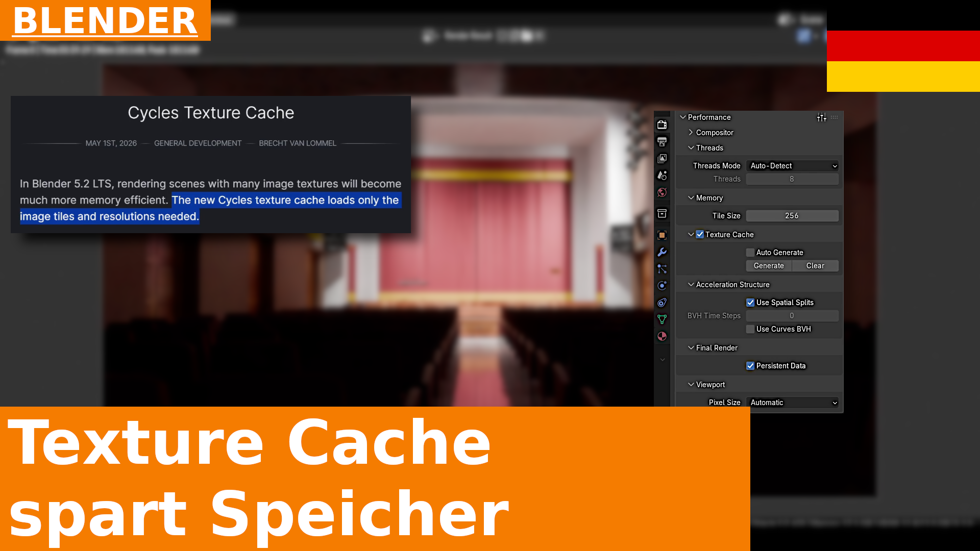
Task: Open the Collection properties tab
Action: [x=662, y=214]
